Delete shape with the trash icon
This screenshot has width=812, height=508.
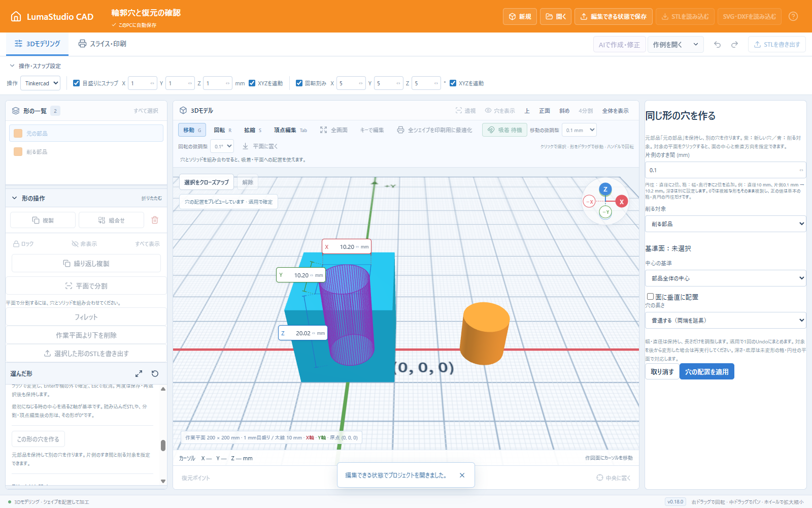(155, 220)
